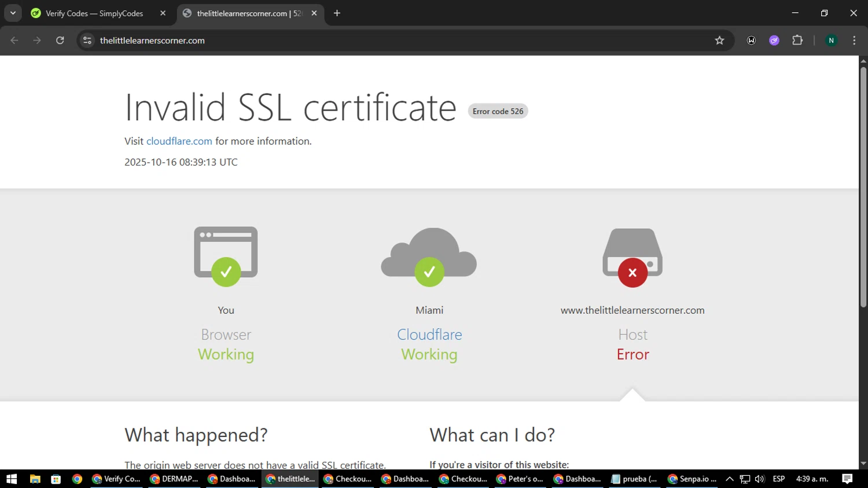Viewport: 868px width, 488px height.
Task: Open the W extension icon
Action: tap(751, 41)
